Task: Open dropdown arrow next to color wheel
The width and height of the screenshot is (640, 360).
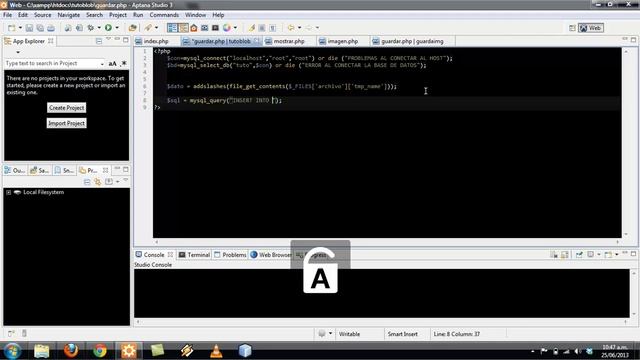Action: click(235, 28)
